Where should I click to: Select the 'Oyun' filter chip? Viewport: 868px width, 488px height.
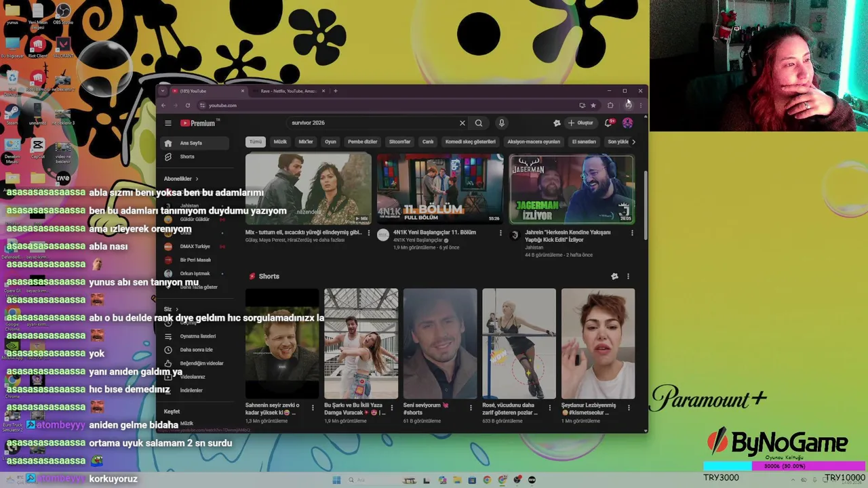click(330, 142)
